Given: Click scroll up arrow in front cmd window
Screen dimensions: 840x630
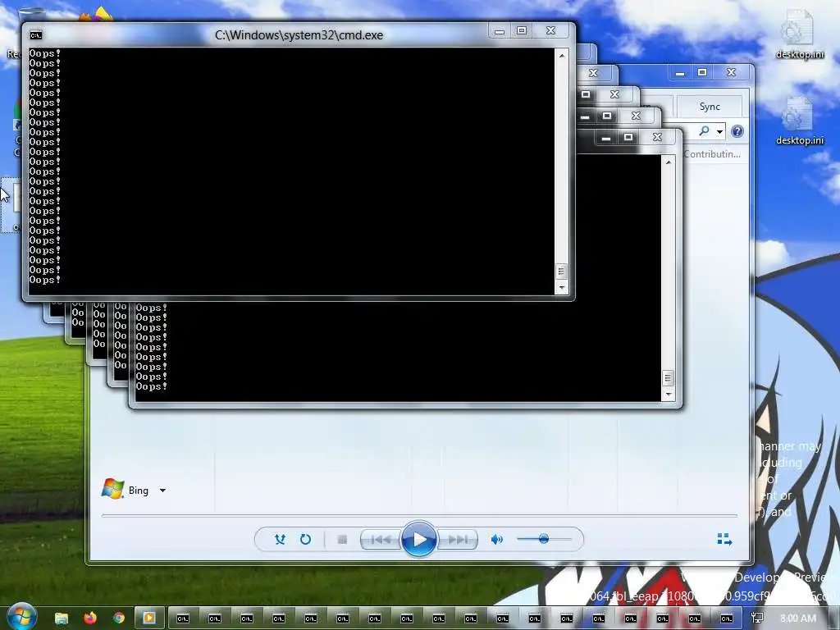Looking at the screenshot, I should pos(561,55).
